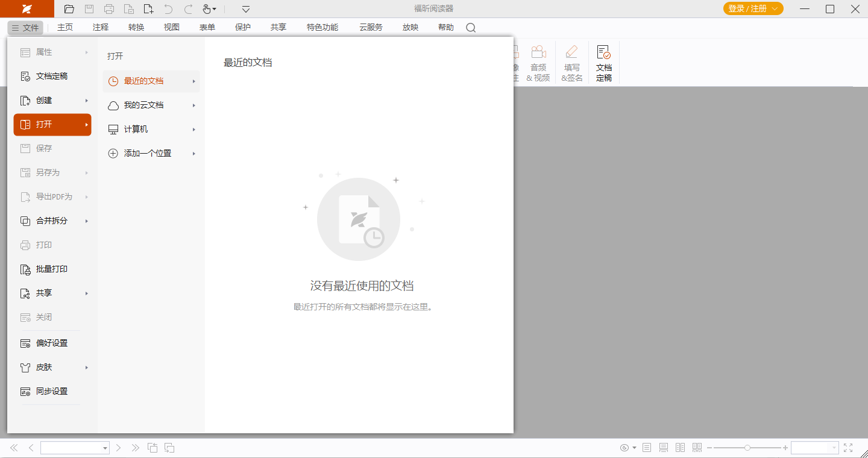Click the previous view icon in the status bar

[x=153, y=448]
